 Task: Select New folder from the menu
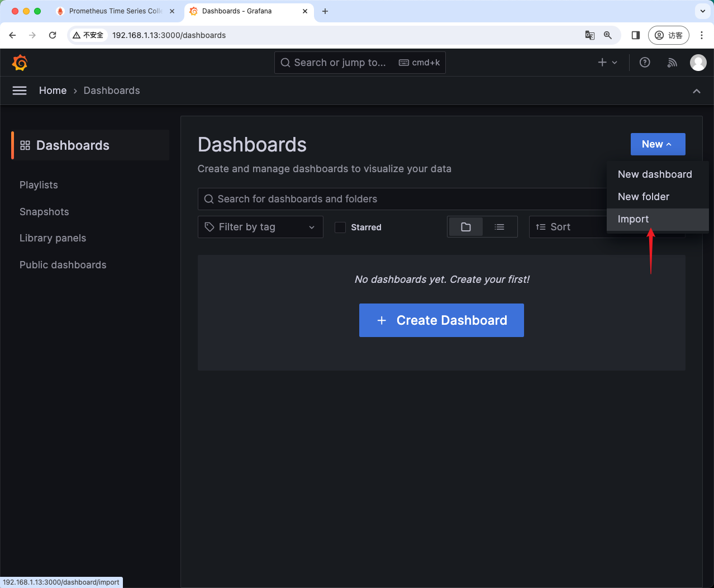click(658, 197)
